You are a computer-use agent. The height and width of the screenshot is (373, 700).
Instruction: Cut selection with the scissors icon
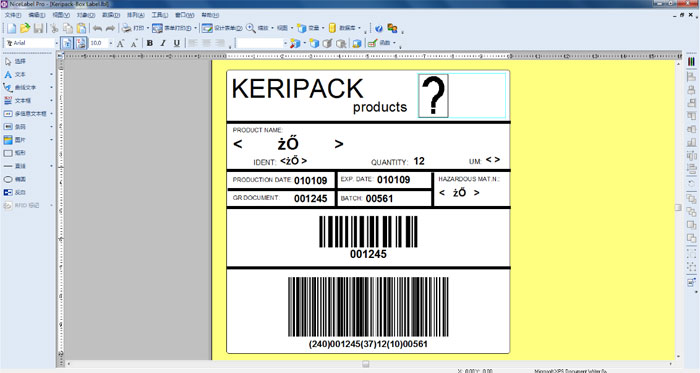coord(54,28)
